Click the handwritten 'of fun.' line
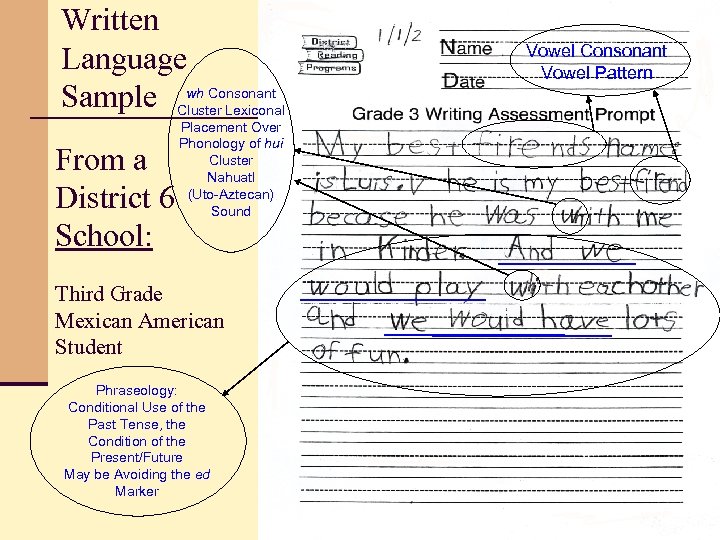The height and width of the screenshot is (540, 720). (360, 353)
